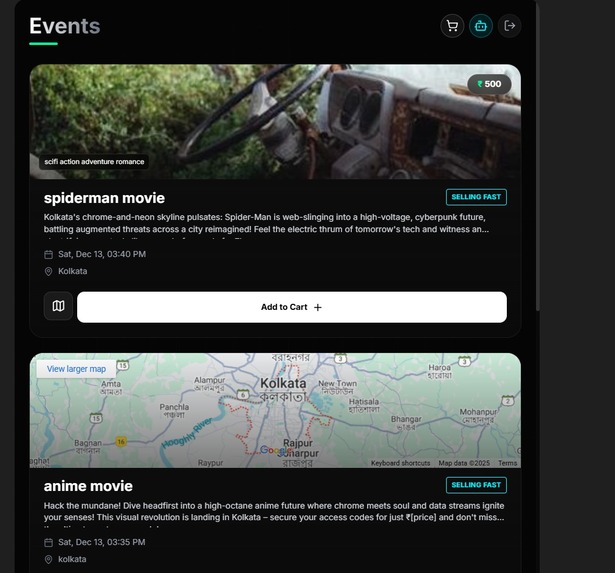This screenshot has height=573, width=615.
Task: Click the page vertical scrollbar
Action: (538, 157)
